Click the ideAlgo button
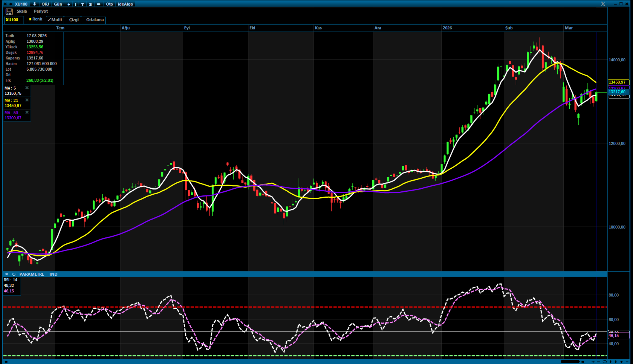Screen dimensions: 633x364 [x=125, y=4]
